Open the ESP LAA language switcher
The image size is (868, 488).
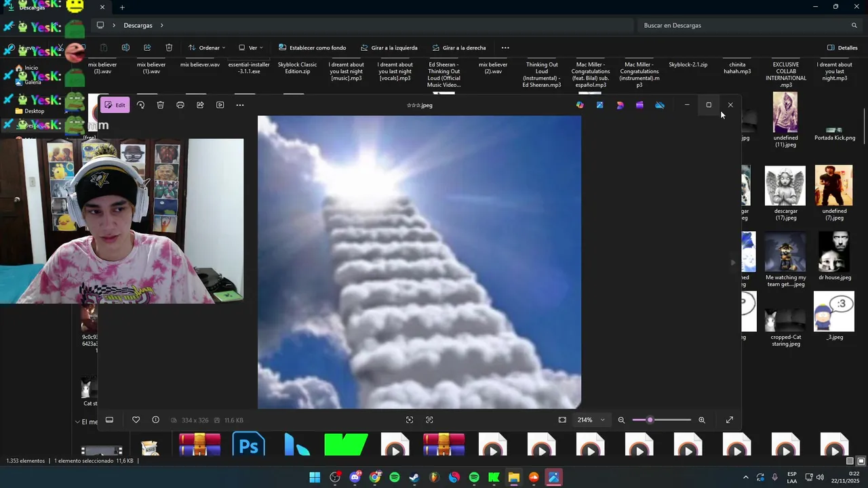(x=792, y=477)
